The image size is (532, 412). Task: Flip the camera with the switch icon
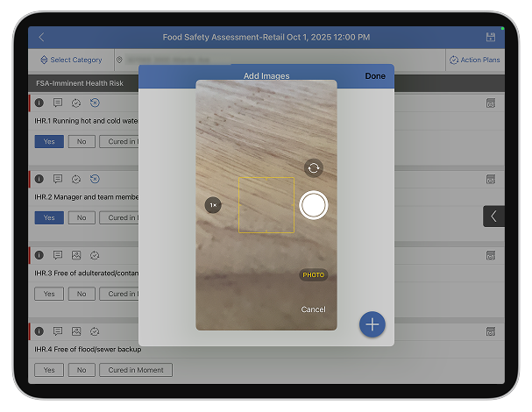click(x=313, y=167)
